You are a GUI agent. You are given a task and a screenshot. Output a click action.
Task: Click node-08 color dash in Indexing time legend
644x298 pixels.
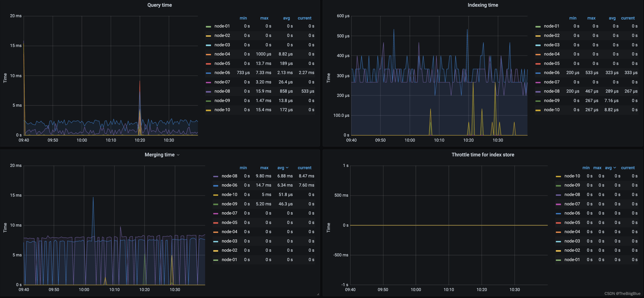tap(538, 92)
